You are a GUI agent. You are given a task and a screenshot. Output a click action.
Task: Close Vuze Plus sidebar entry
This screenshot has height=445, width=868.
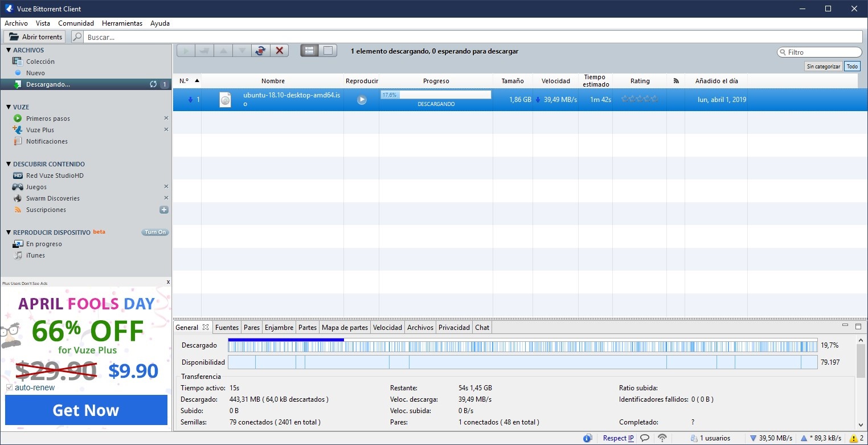166,129
